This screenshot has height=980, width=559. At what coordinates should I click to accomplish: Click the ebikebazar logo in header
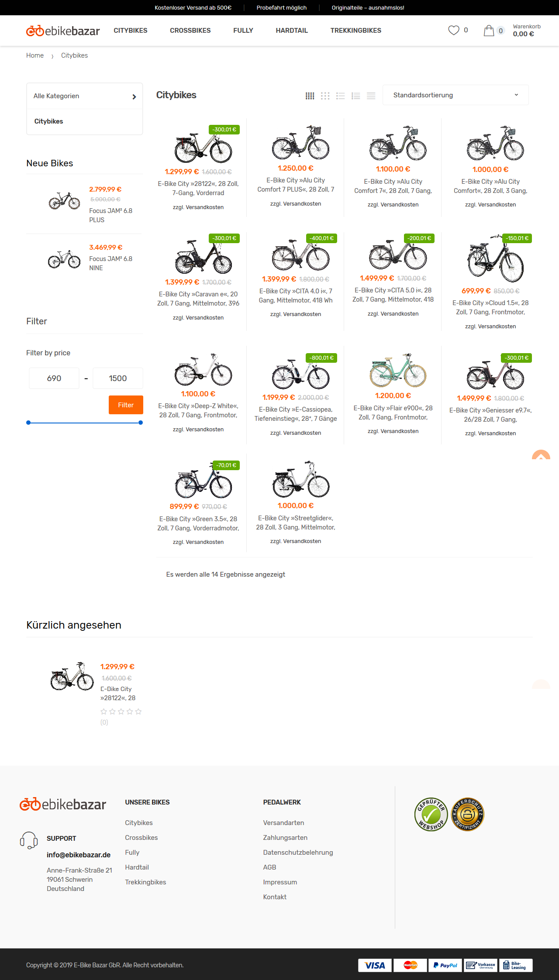(63, 31)
